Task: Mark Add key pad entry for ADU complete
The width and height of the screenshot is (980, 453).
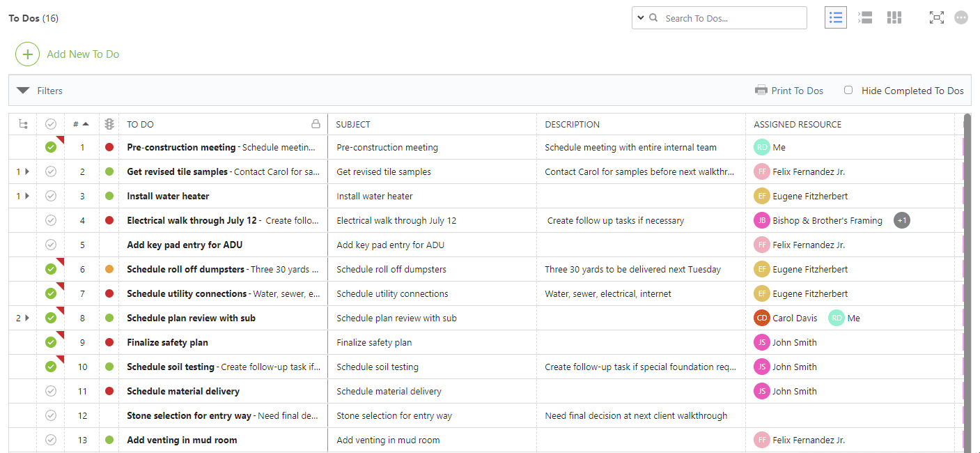Action: [x=50, y=245]
